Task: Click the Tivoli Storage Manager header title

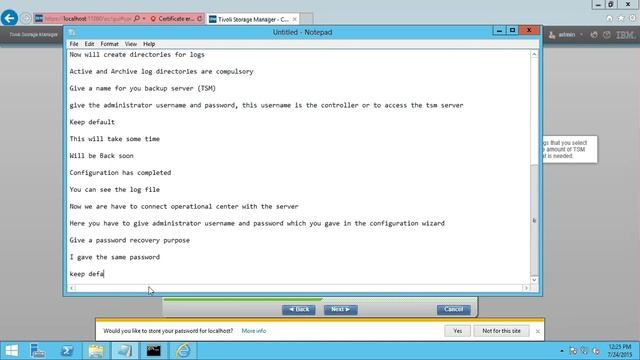Action: 33,35
